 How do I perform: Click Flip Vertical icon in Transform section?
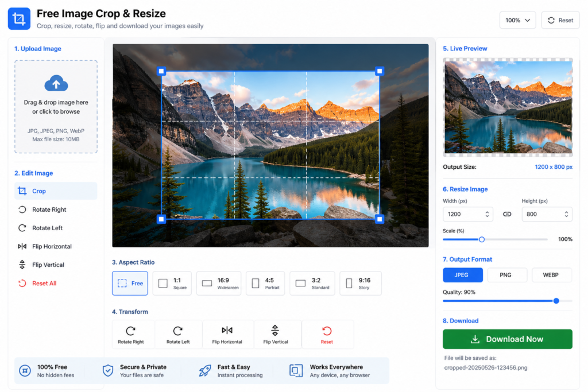[275, 330]
